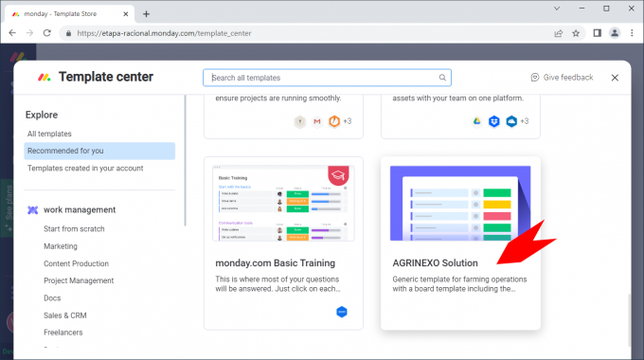Bookmark this page with the star
This screenshot has height=360, width=644.
click(576, 33)
